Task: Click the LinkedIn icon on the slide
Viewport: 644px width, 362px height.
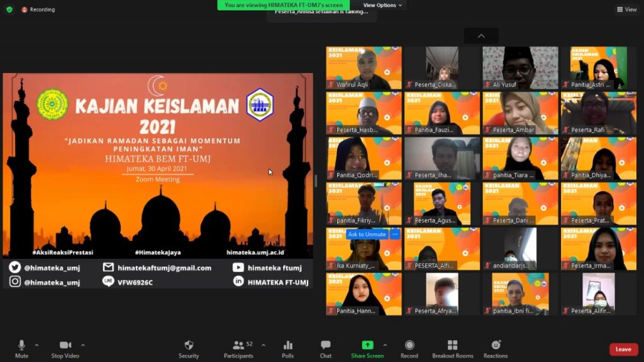Action: click(x=238, y=281)
